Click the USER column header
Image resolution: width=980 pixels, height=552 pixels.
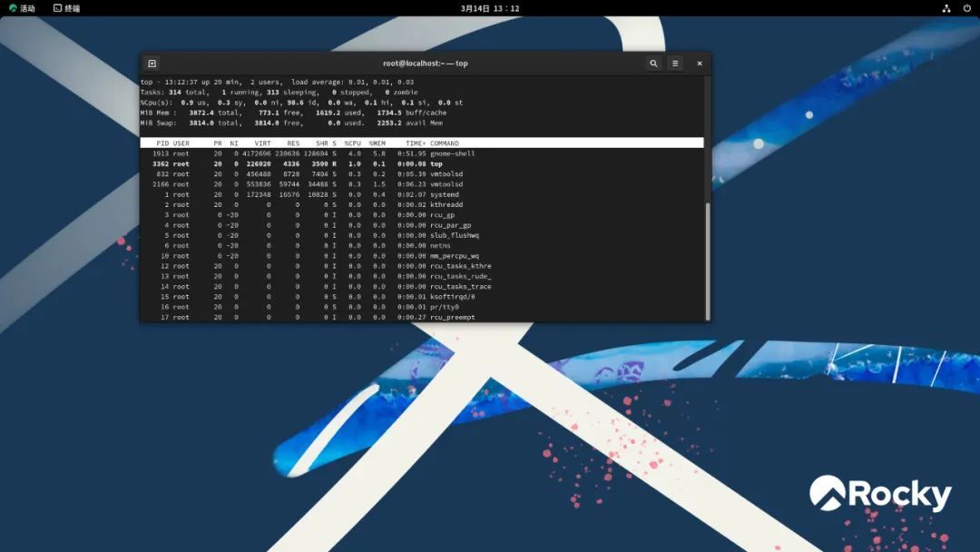pyautogui.click(x=181, y=143)
